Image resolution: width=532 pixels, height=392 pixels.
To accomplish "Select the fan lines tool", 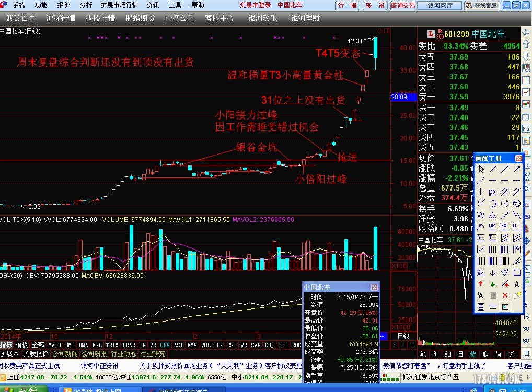I will (x=481, y=272).
